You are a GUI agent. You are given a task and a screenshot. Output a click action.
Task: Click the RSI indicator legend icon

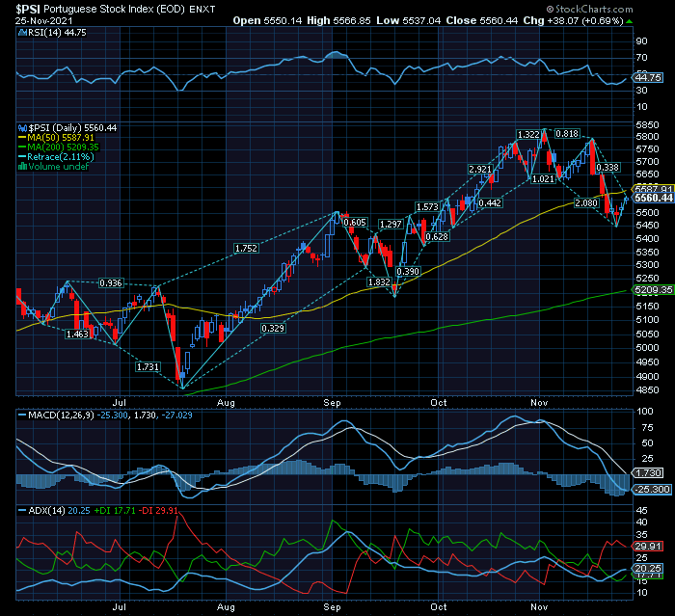click(x=22, y=33)
